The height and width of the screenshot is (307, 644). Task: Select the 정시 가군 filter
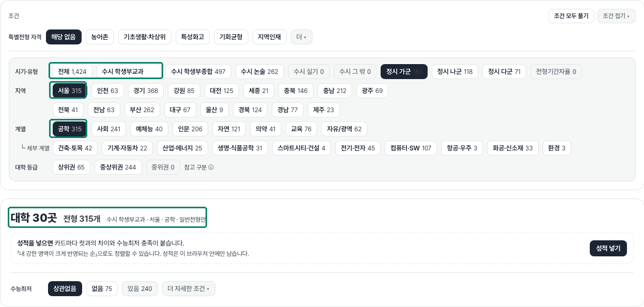pos(404,72)
